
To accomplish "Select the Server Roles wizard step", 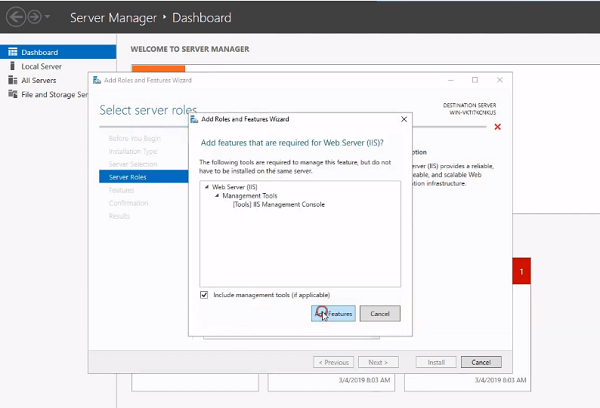I will (143, 177).
